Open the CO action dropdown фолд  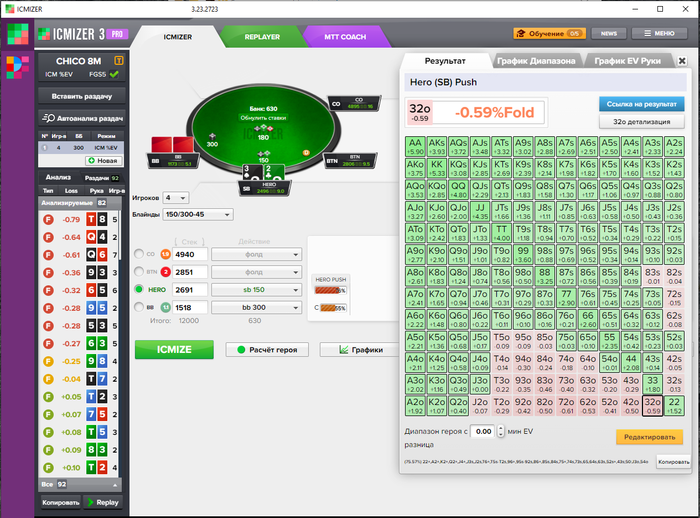click(257, 254)
